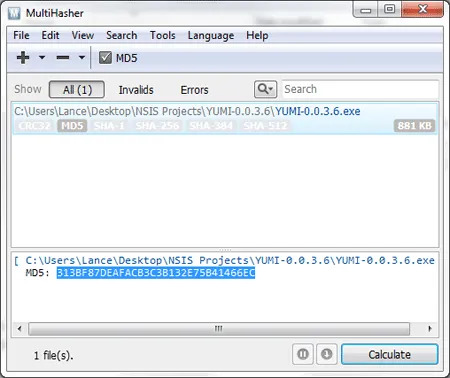Screen dimensions: 450x378
Task: Open the Help menu
Action: coord(257,35)
